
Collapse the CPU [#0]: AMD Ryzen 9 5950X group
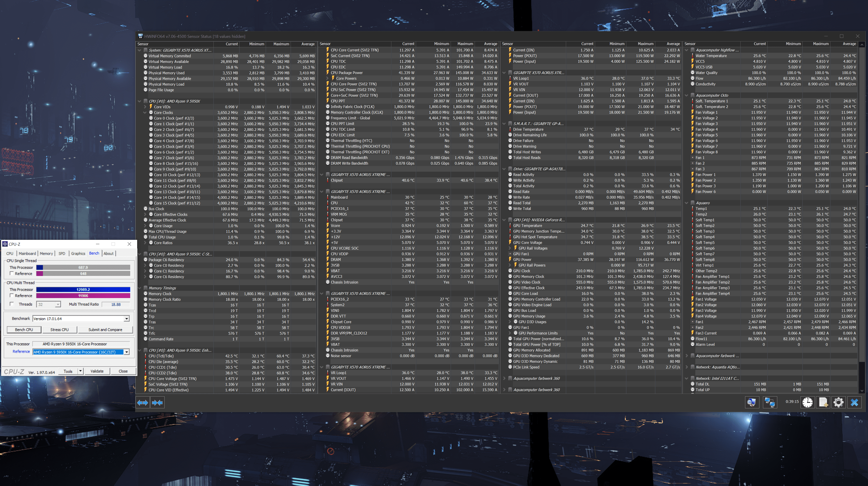[139, 101]
